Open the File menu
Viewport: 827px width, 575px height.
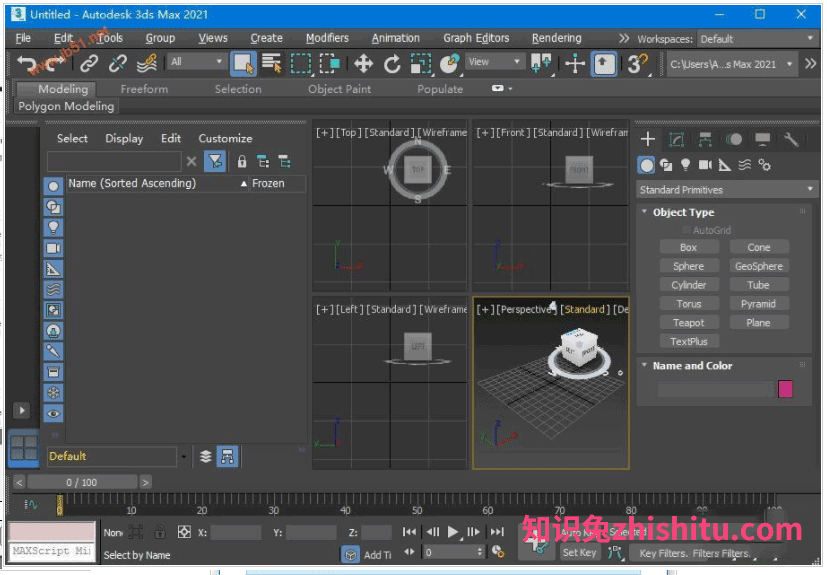click(23, 39)
